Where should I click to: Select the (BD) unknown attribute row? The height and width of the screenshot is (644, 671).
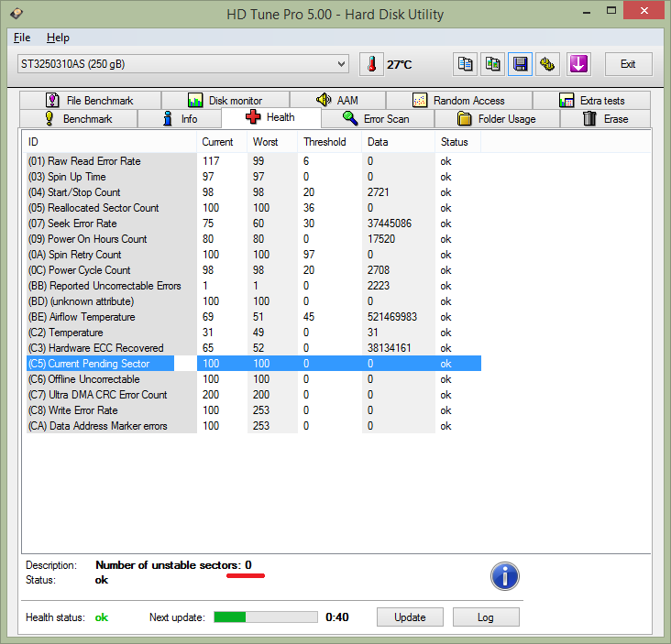pyautogui.click(x=254, y=301)
